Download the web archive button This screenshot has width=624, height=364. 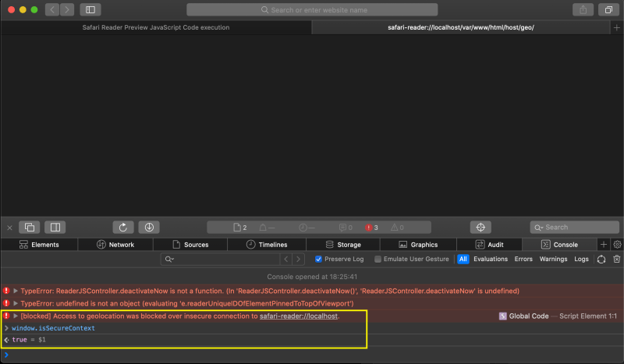coord(149,227)
